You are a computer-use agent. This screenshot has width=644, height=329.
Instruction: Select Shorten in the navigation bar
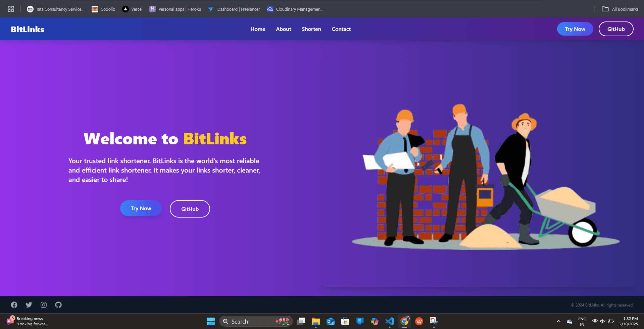pos(311,29)
